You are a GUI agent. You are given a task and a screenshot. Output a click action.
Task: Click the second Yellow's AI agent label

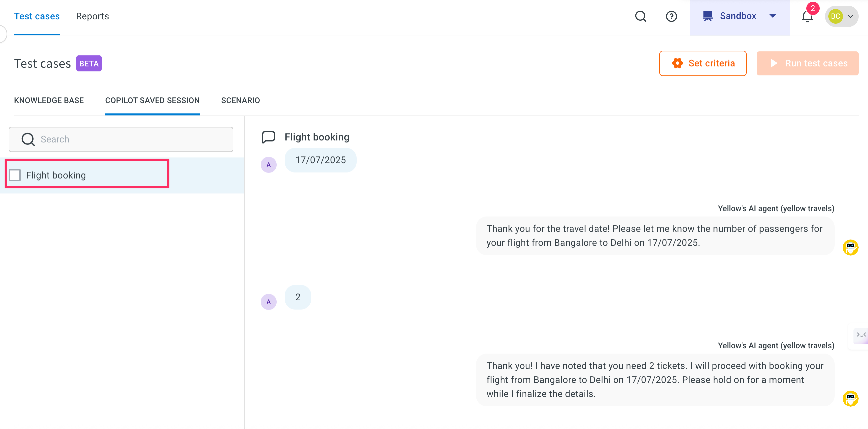tap(776, 346)
